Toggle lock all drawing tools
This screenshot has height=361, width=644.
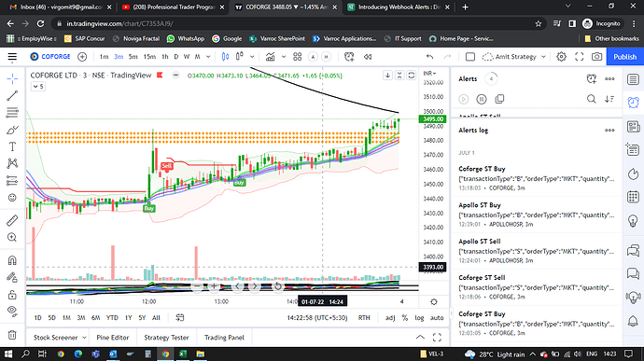click(x=12, y=295)
